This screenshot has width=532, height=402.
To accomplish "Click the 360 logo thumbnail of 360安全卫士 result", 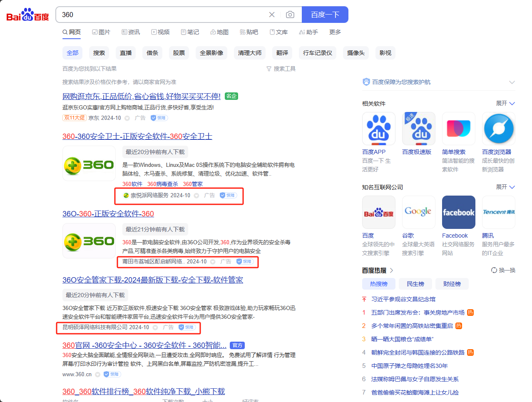I will (x=89, y=164).
